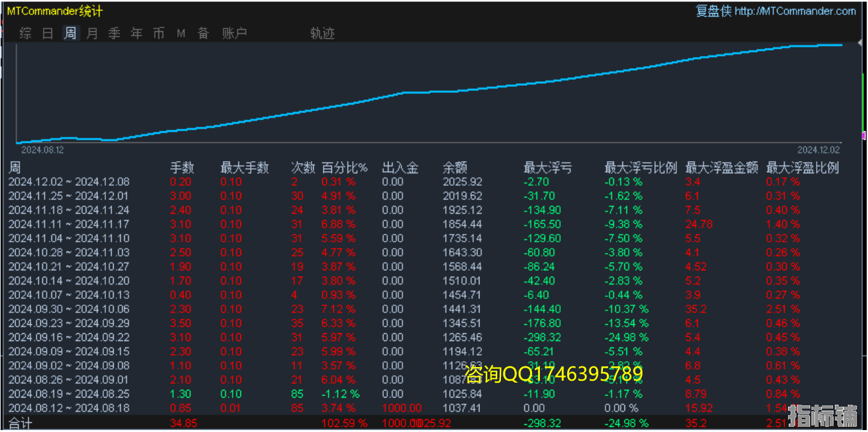Switch to the 账户 account tab
Image resolution: width=868 pixels, height=432 pixels.
(x=235, y=33)
